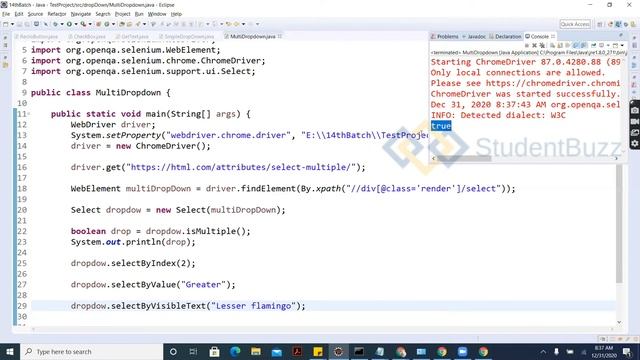Open Sticky Notes from the taskbar
Viewport: 640px width, 360px height.
[x=318, y=351]
